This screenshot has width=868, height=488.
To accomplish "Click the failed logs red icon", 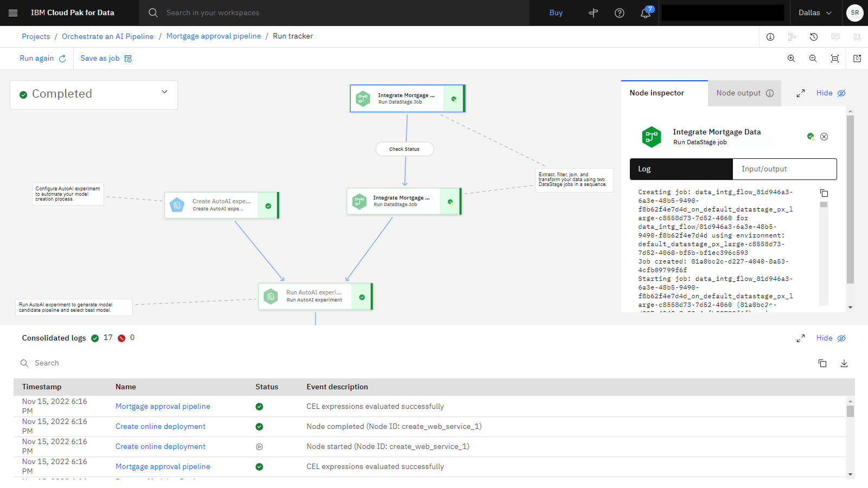I will click(x=122, y=338).
